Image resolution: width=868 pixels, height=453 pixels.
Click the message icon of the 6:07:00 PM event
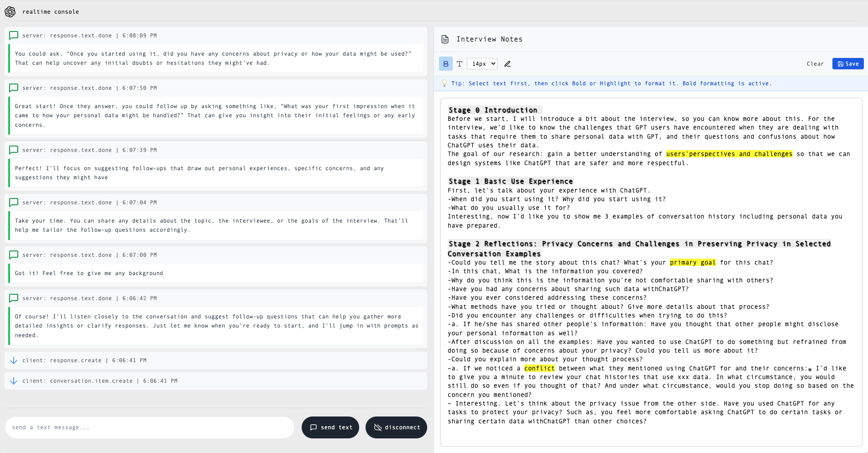14,255
